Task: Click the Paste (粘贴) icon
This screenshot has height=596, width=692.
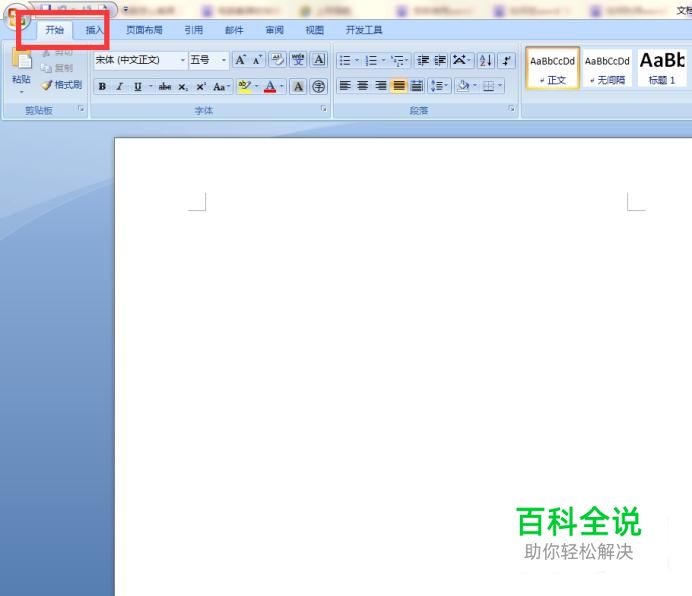Action: pyautogui.click(x=21, y=60)
